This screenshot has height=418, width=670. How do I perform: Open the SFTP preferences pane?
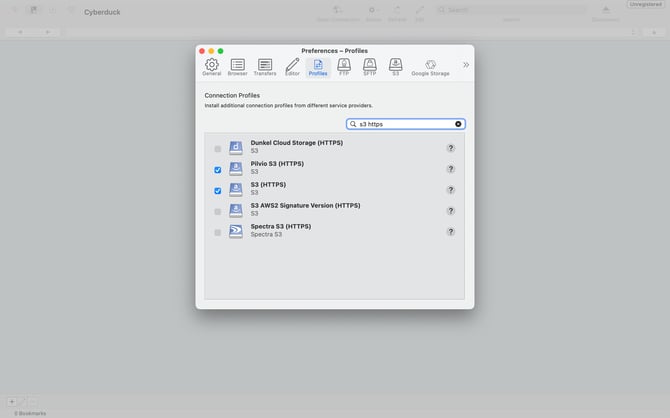point(370,65)
